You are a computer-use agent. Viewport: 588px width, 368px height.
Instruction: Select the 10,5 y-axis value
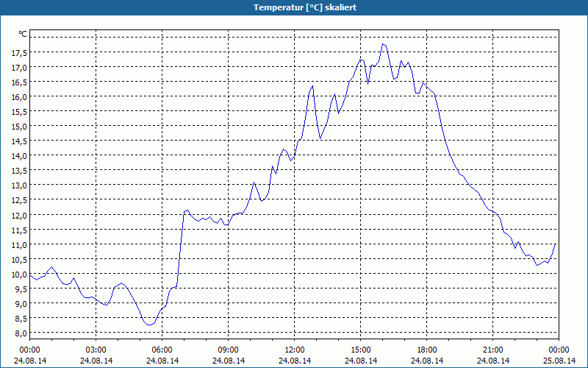(19, 260)
